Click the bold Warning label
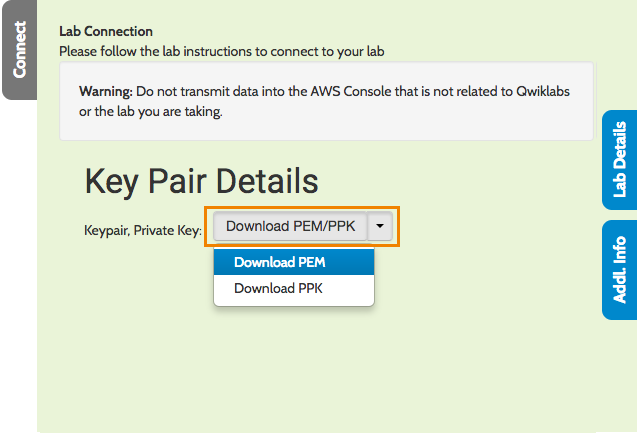The height and width of the screenshot is (435, 637). pyautogui.click(x=107, y=92)
